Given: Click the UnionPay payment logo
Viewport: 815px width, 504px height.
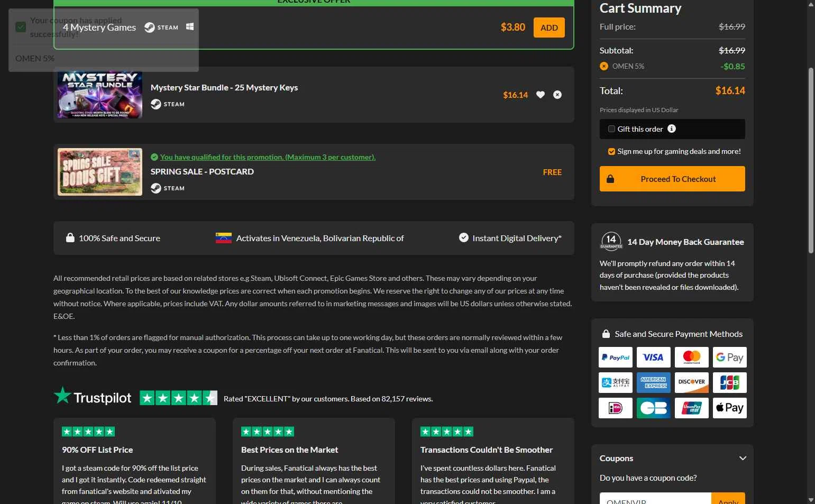Looking at the screenshot, I should tap(692, 408).
